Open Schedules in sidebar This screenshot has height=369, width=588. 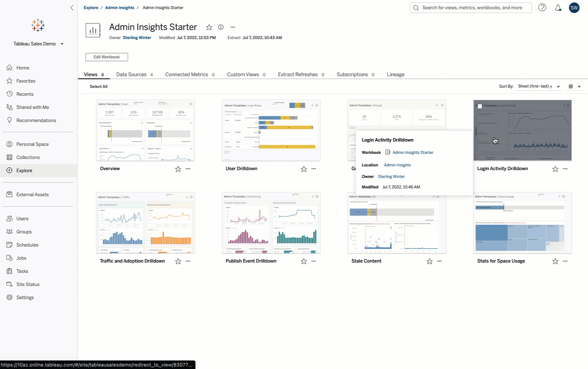point(39,245)
